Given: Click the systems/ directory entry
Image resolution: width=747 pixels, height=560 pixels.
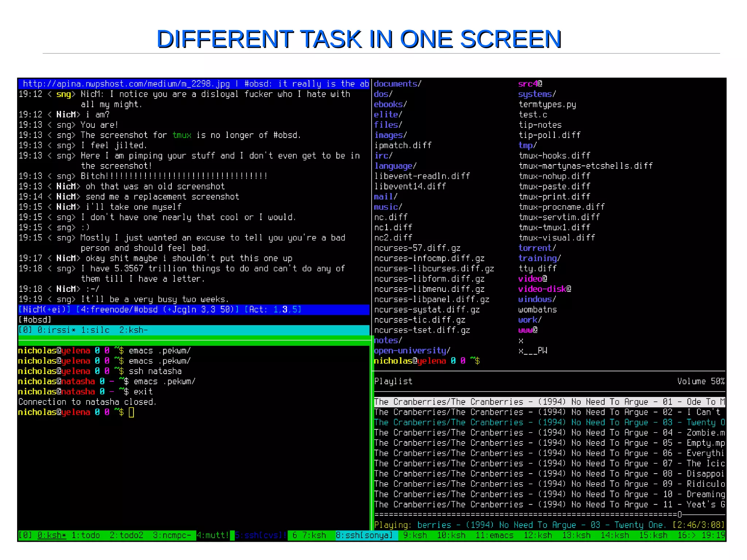Looking at the screenshot, I should click(x=538, y=94).
